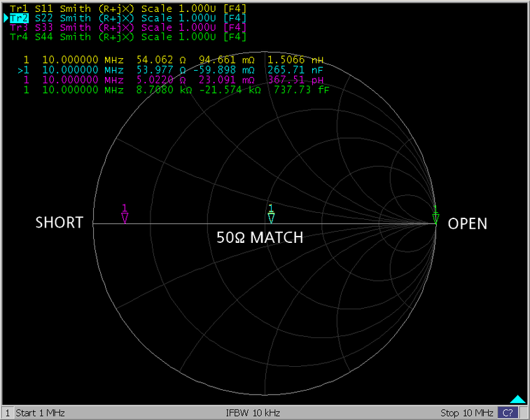Click the SHORT label on the chart
This screenshot has width=530, height=420.
click(x=60, y=223)
